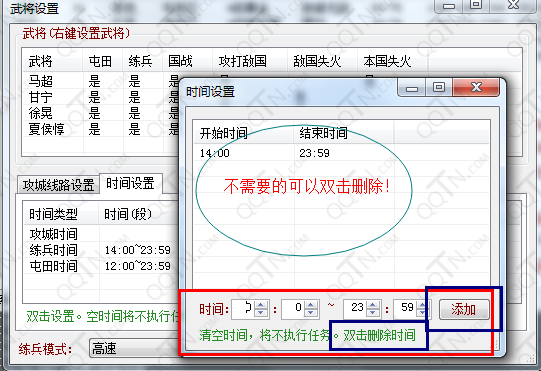Decrease the start minute spinner down arrow
Image resolution: width=541 pixels, height=371 pixels.
click(311, 313)
